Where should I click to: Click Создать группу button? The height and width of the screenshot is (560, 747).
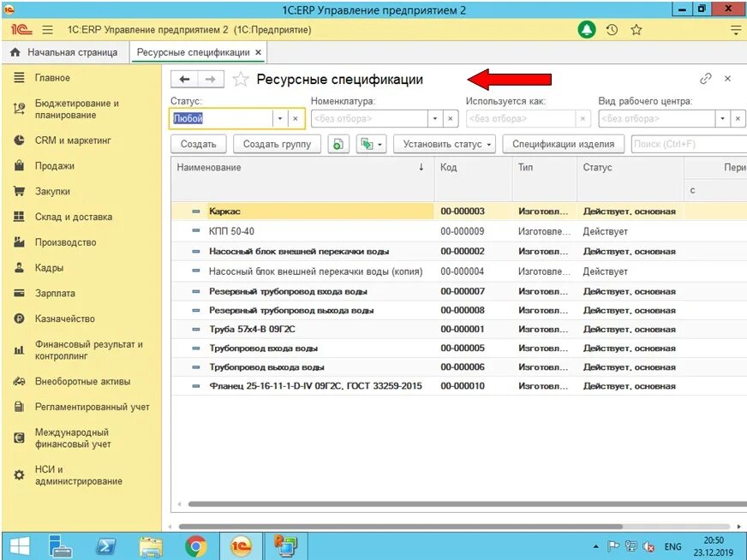click(277, 145)
